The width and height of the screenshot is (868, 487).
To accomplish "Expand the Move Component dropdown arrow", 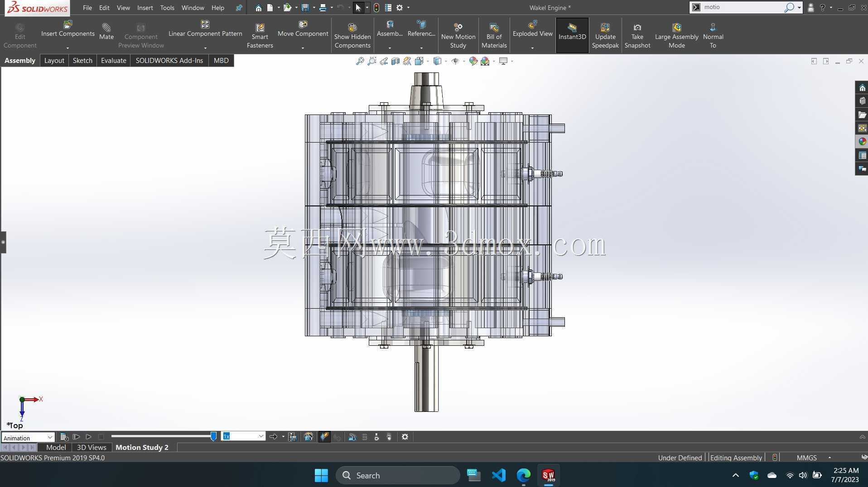I will pyautogui.click(x=303, y=48).
